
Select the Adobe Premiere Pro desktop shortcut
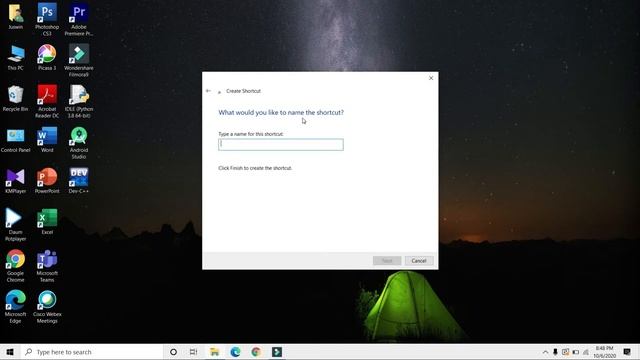[x=79, y=19]
